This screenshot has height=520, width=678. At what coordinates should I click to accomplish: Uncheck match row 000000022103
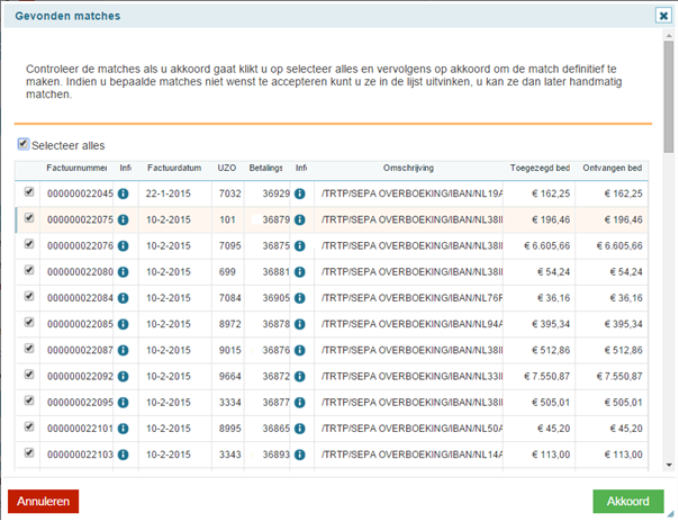pos(29,453)
